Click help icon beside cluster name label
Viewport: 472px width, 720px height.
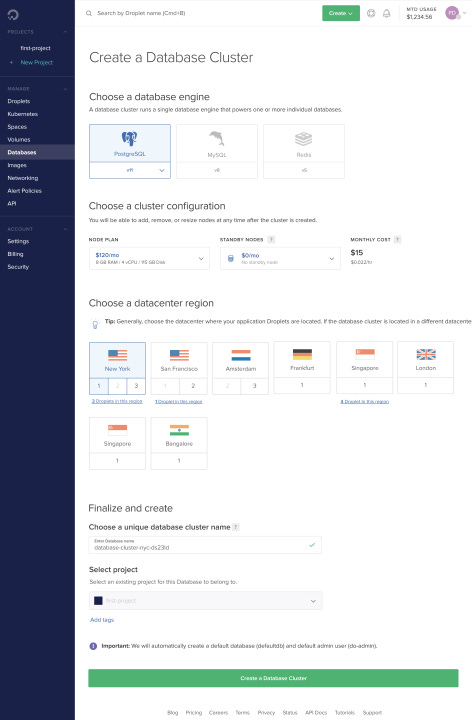click(x=236, y=527)
